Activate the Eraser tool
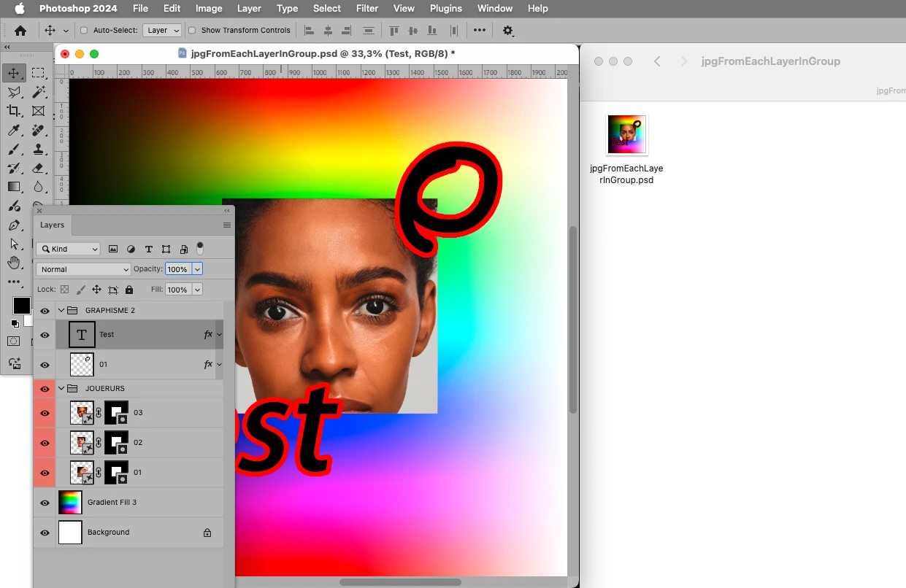Screen dimensions: 906x588 point(39,168)
